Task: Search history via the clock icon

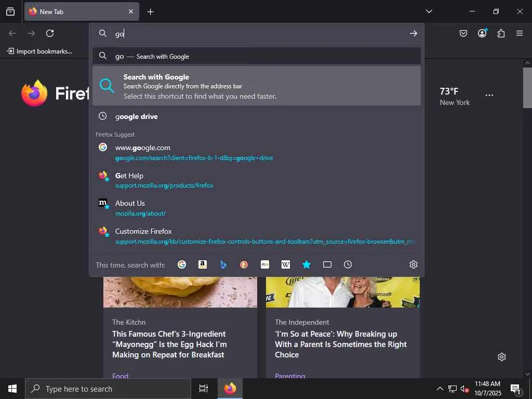Action: pos(348,264)
